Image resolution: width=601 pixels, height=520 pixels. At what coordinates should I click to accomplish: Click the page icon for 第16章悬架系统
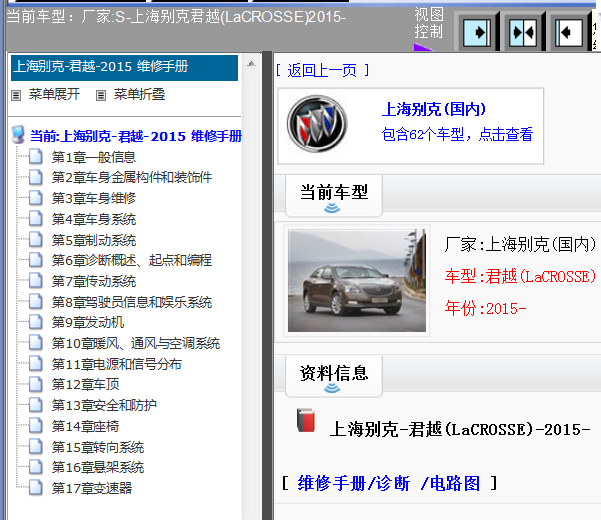click(36, 467)
